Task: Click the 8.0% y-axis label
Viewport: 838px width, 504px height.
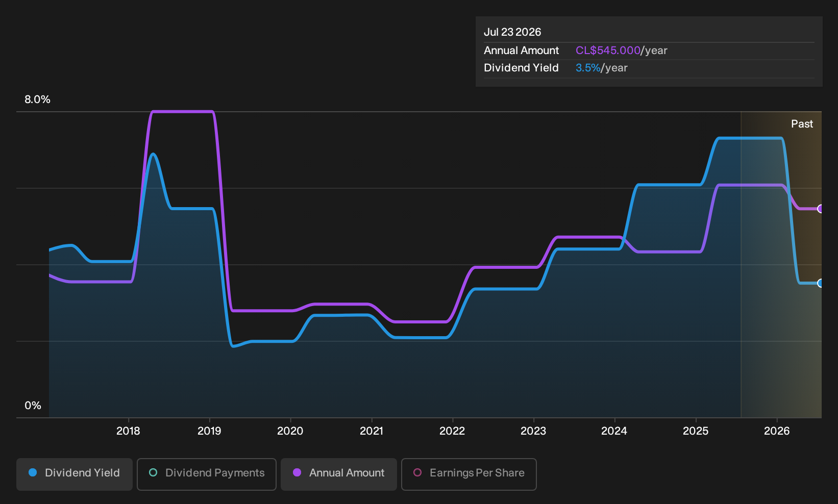Action: tap(37, 99)
